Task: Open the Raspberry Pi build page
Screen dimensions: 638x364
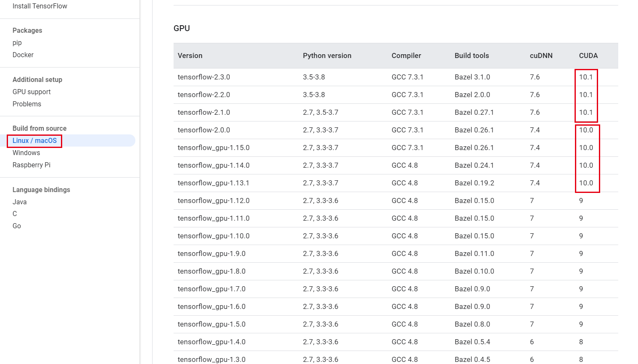Action: [x=32, y=165]
